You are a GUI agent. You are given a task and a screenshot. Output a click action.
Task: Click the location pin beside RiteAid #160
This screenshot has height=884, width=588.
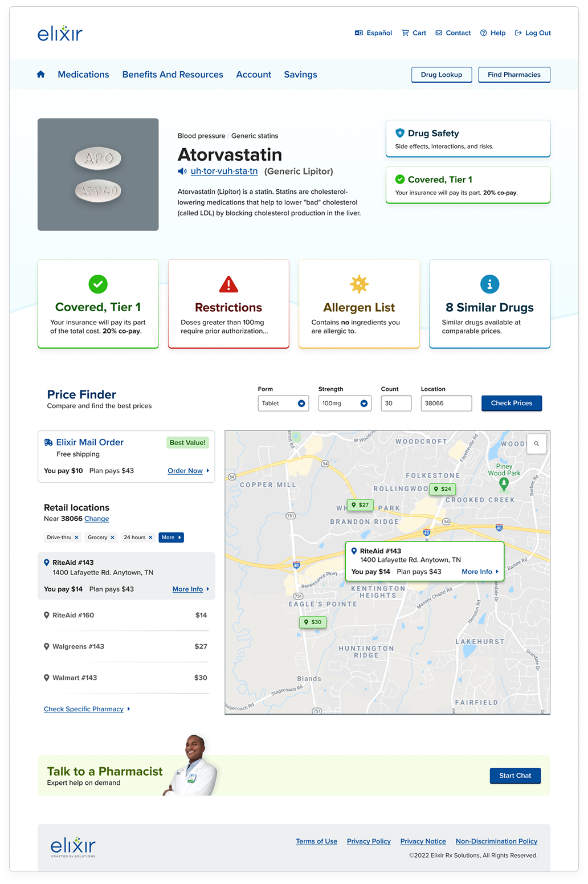[47, 615]
